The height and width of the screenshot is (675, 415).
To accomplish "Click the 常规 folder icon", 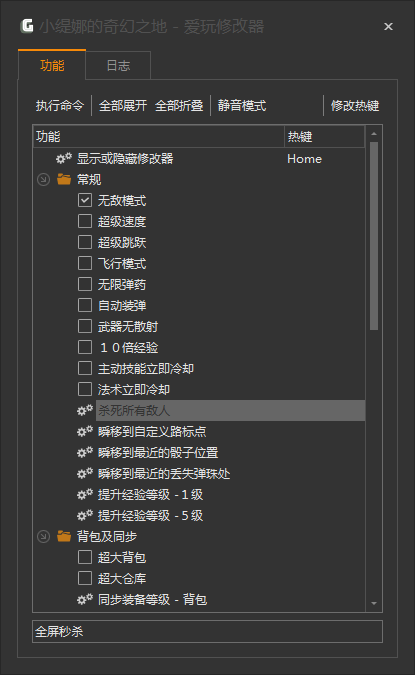I will [64, 179].
